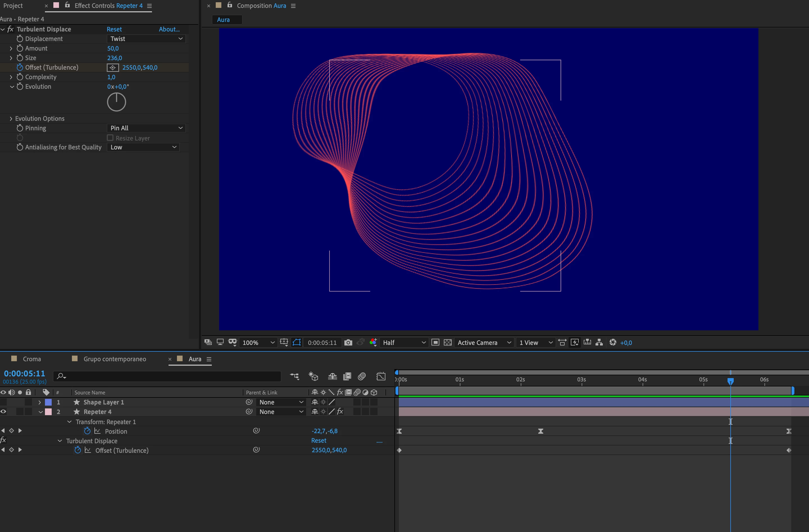Click the About link in Effect Controls
Screen dimensions: 809x532
pos(169,29)
